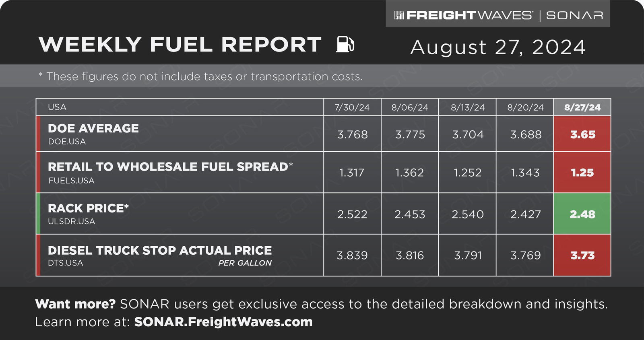The image size is (644, 340).
Task: Click the 7/30/24 column header
Action: [x=352, y=107]
